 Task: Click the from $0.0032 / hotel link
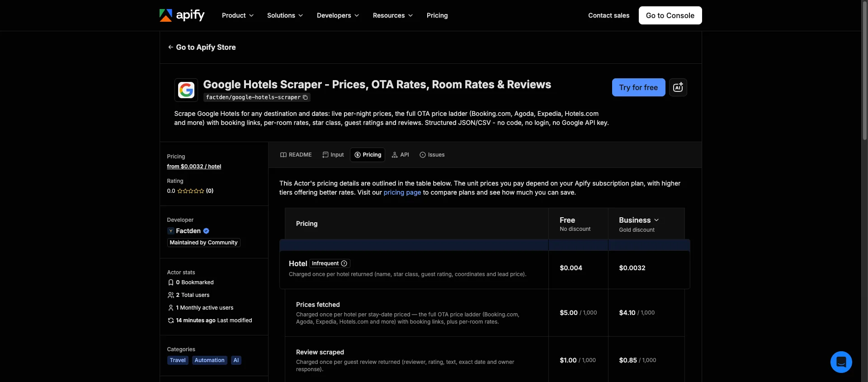pos(194,167)
